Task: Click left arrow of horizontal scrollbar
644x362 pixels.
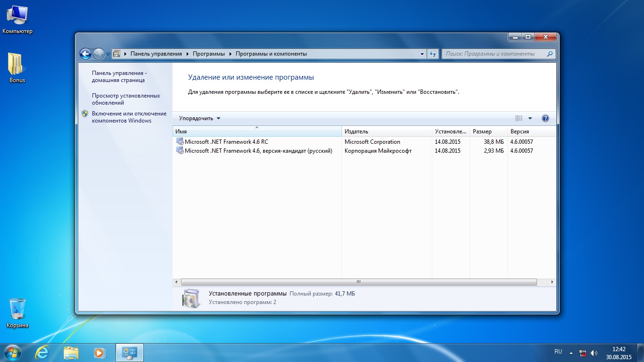Action: pyautogui.click(x=177, y=282)
